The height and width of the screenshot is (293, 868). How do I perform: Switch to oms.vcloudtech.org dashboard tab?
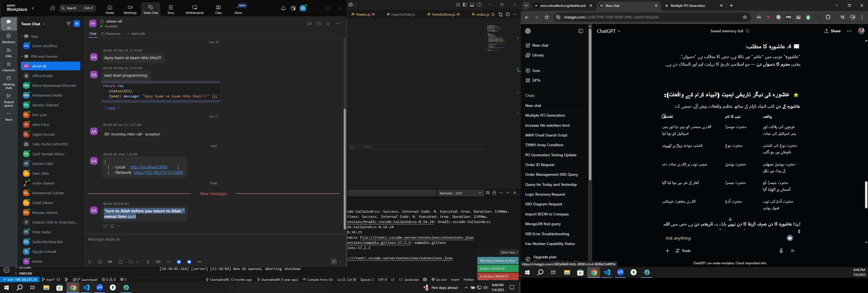pyautogui.click(x=563, y=6)
